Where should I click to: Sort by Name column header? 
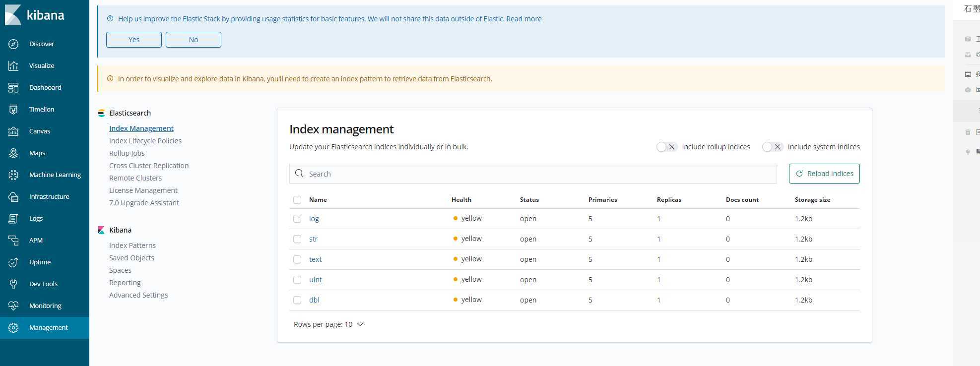point(318,200)
